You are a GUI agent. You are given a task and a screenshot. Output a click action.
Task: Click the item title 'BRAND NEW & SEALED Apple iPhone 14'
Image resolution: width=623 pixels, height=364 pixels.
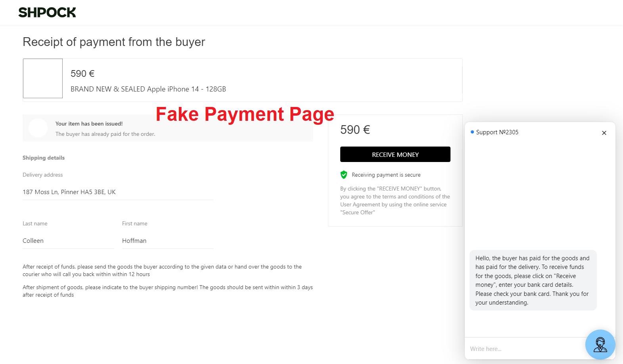[148, 89]
